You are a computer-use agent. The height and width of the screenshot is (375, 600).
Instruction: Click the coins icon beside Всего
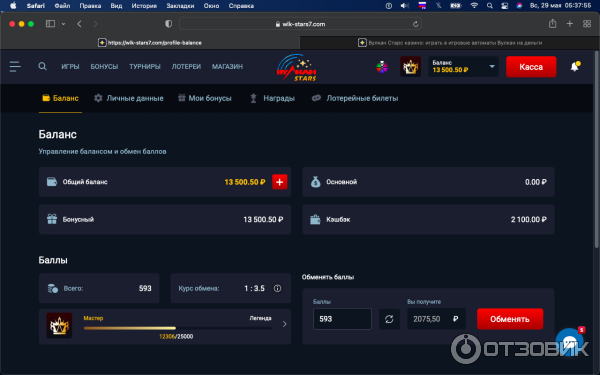point(52,288)
